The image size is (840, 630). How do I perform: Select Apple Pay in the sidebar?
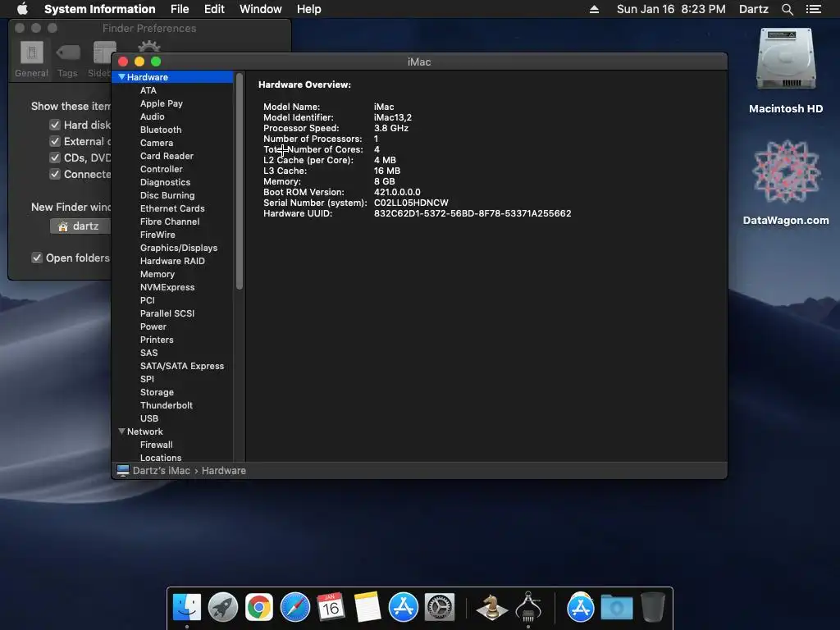[x=162, y=103]
